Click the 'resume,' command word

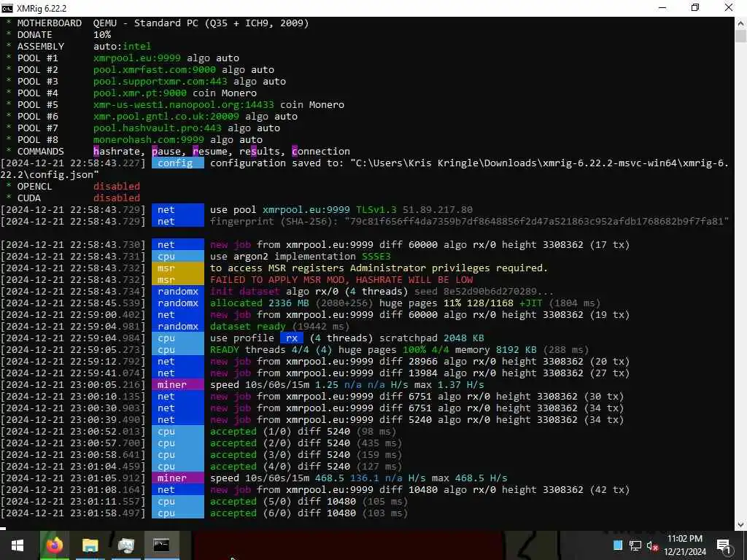[213, 152]
